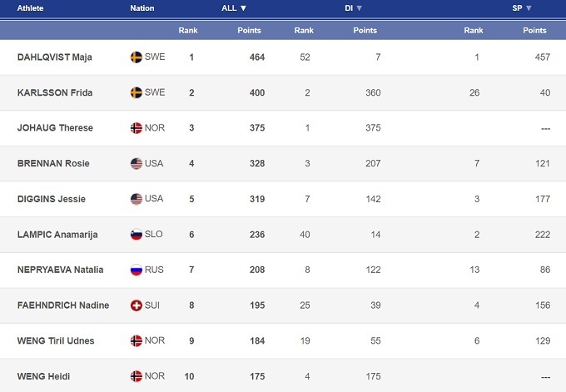This screenshot has width=566, height=392.
Task: Open DIGGINS Jessie athlete link
Action: (52, 200)
